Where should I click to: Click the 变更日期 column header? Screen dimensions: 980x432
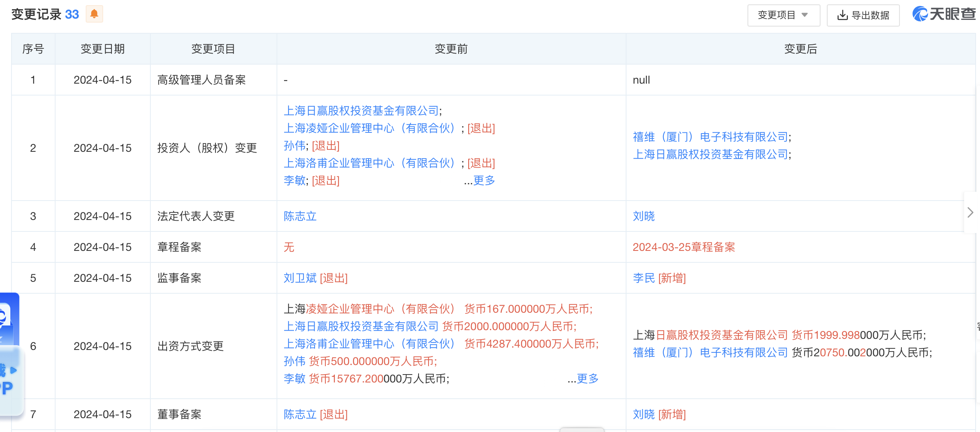point(102,49)
